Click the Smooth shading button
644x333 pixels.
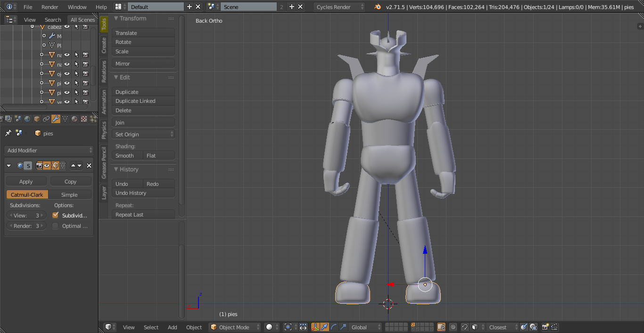[x=127, y=156]
